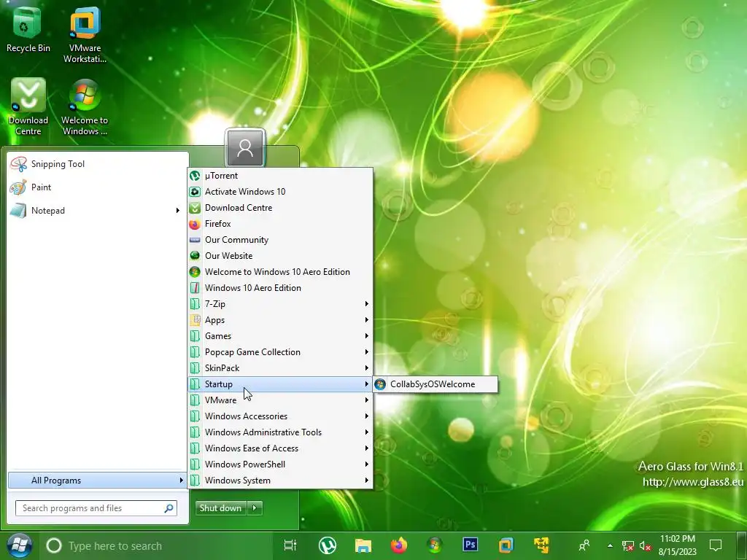747x560 pixels.
Task: Click the green Windows orb taskbar icon
Action: point(435,545)
